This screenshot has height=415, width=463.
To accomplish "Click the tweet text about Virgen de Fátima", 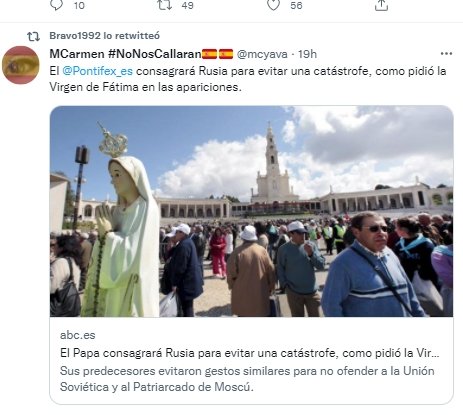I will point(248,79).
